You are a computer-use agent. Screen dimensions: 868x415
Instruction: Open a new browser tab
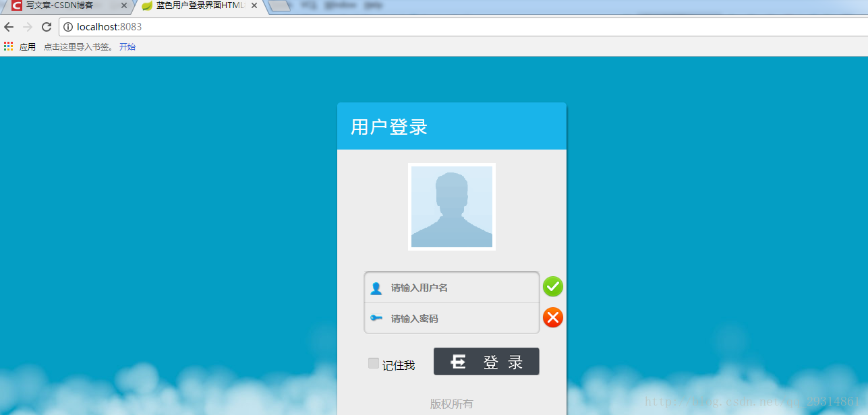280,6
